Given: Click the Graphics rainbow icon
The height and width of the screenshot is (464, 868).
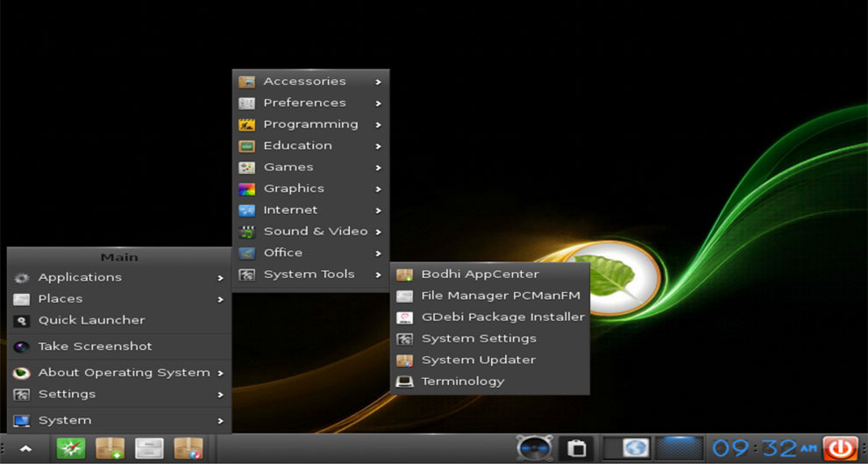Looking at the screenshot, I should (x=247, y=189).
